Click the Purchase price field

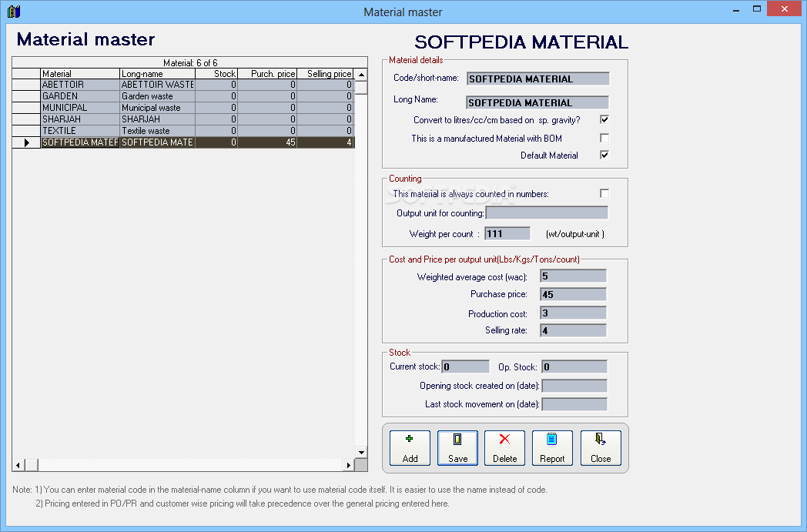point(574,294)
